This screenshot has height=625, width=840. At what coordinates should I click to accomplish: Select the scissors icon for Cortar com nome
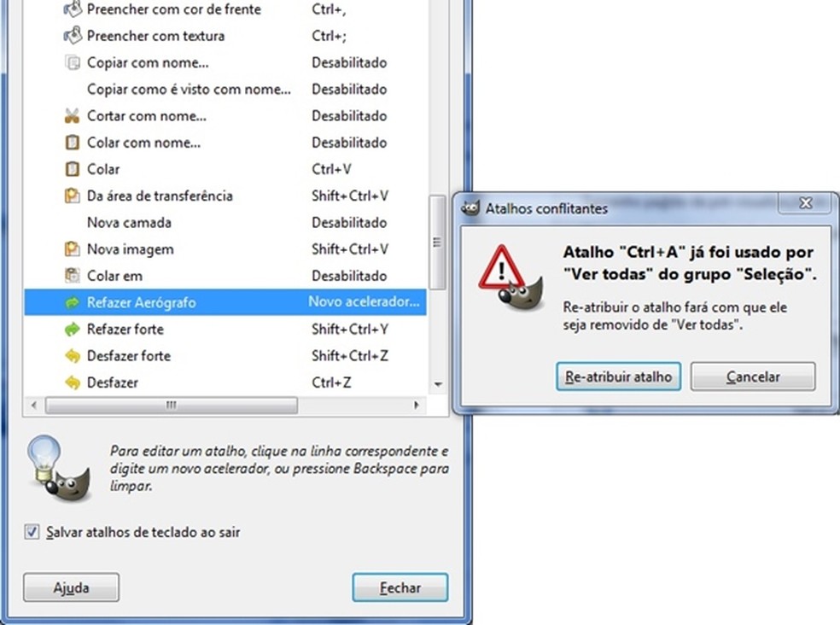[72, 116]
